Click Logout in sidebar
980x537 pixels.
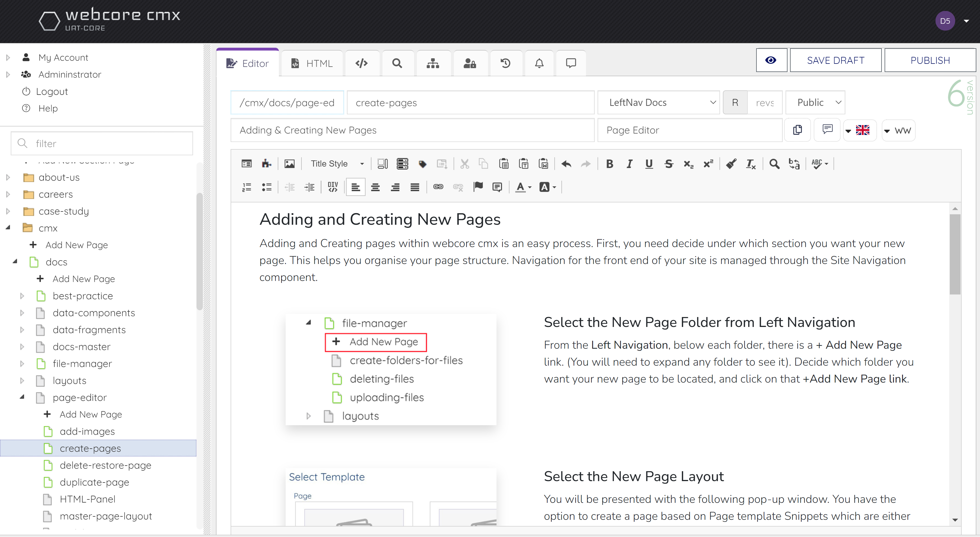[52, 91]
